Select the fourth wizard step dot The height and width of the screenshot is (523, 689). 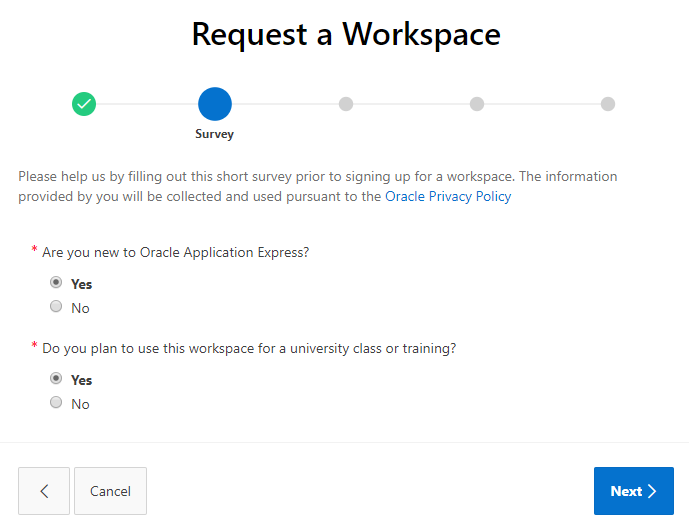(x=477, y=104)
